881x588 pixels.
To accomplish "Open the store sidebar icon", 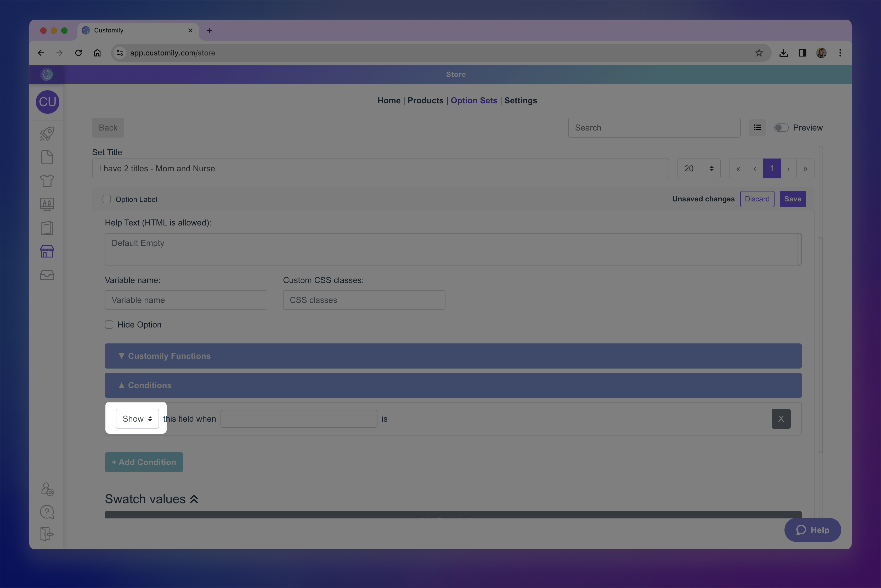I will coord(47,251).
